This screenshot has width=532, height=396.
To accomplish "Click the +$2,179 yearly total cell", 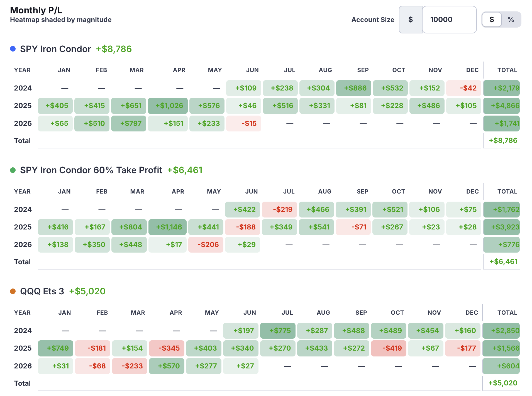I will tap(501, 88).
